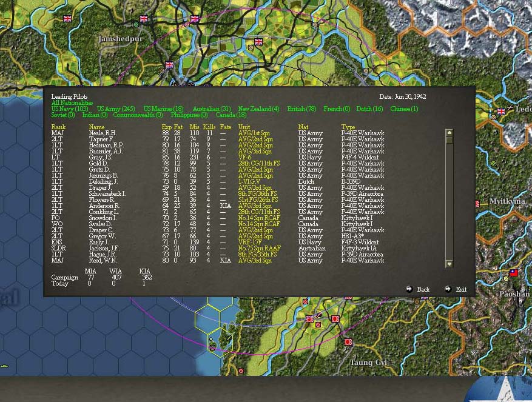The height and width of the screenshot is (402, 532).
Task: Select pilot Anderson R.
Action: tap(104, 206)
